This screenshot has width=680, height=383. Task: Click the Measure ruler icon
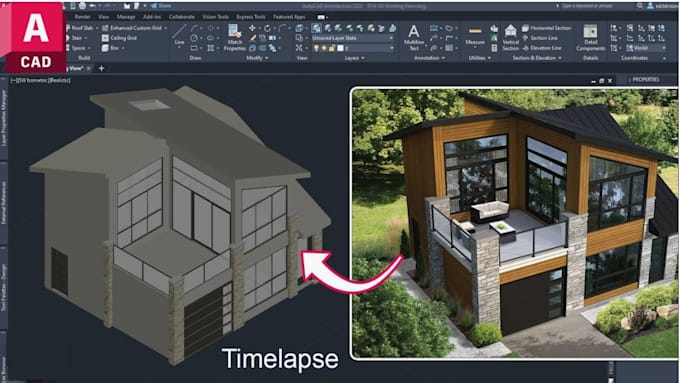pyautogui.click(x=475, y=31)
